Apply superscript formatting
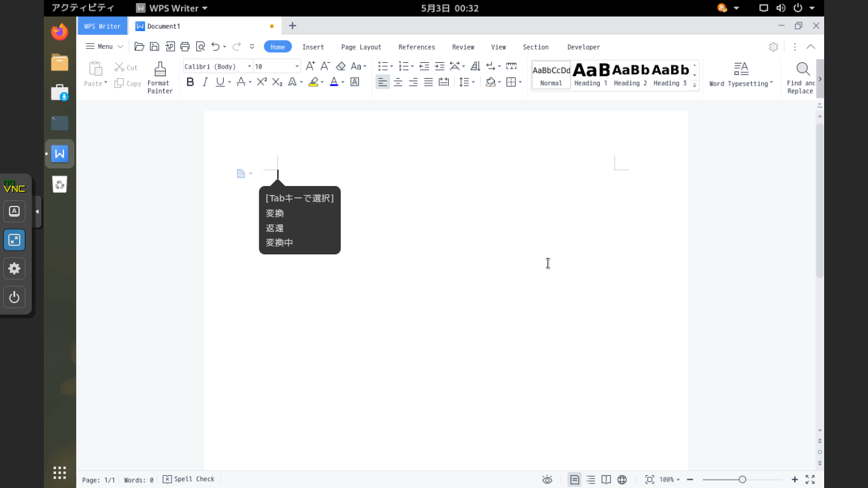Viewport: 868px width, 488px height. (261, 82)
